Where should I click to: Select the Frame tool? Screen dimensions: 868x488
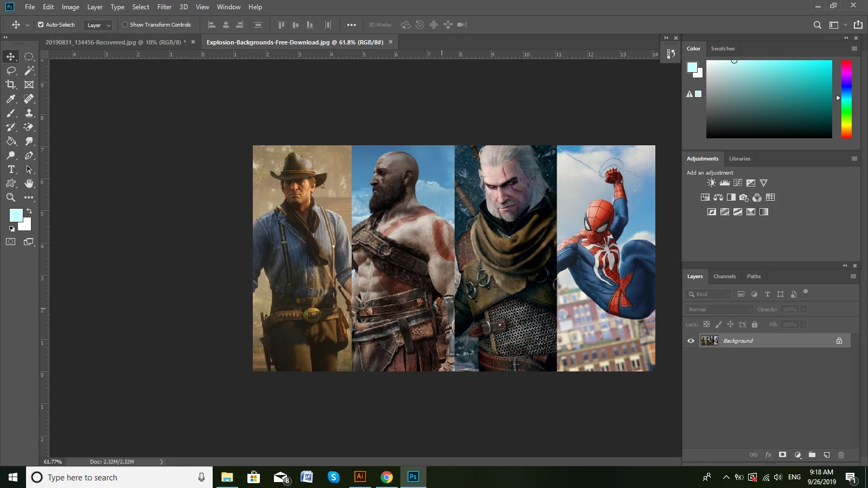[x=29, y=85]
